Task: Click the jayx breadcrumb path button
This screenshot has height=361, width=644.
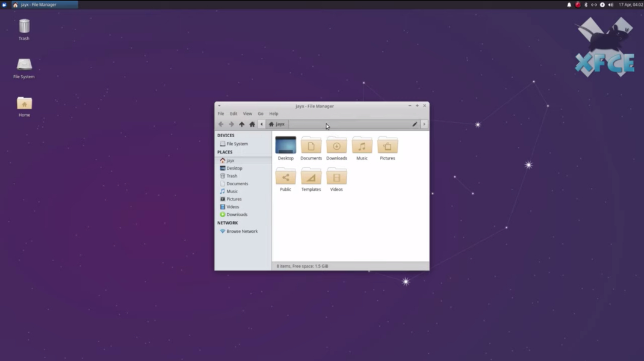Action: pyautogui.click(x=277, y=124)
